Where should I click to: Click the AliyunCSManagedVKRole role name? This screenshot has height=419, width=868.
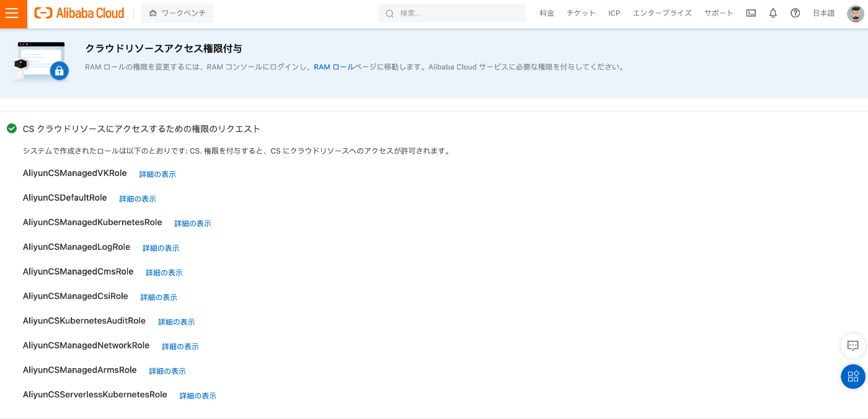click(74, 173)
